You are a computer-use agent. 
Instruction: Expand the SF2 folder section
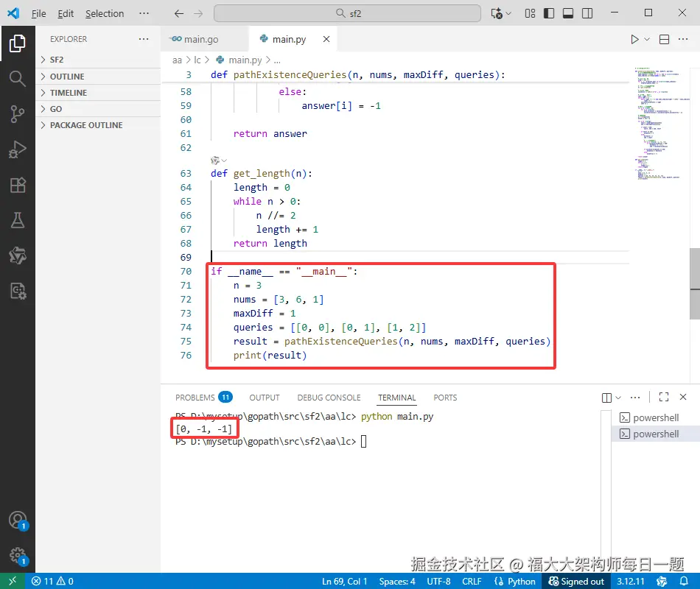(x=98, y=60)
